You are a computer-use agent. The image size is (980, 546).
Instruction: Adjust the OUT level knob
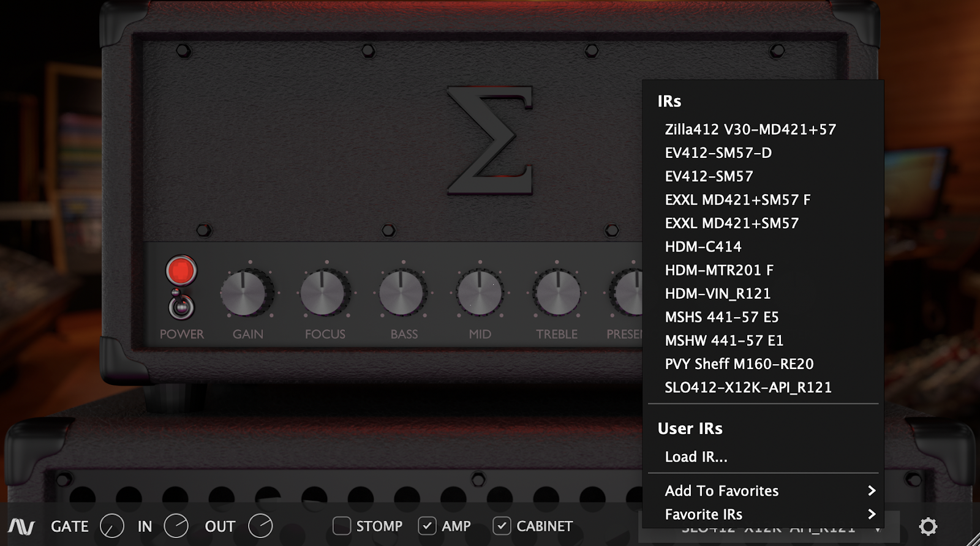pyautogui.click(x=260, y=526)
